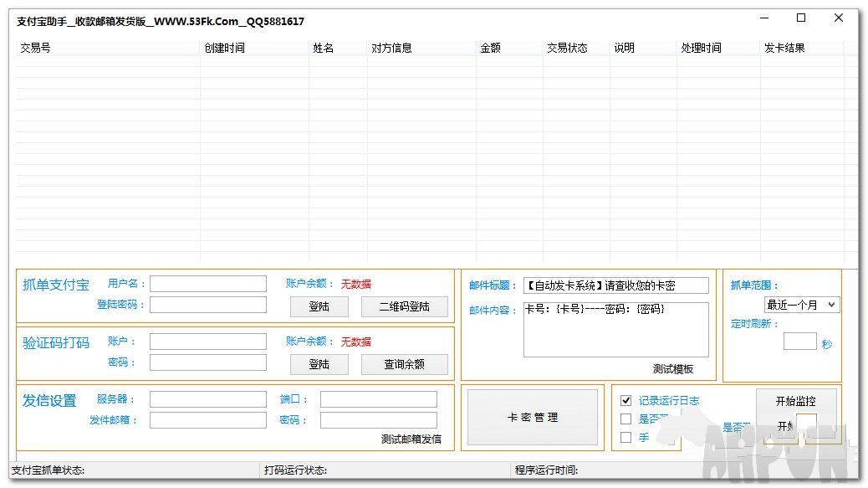This screenshot has width=868, height=488.
Task: Click the 创建时间 column header
Action: click(224, 49)
